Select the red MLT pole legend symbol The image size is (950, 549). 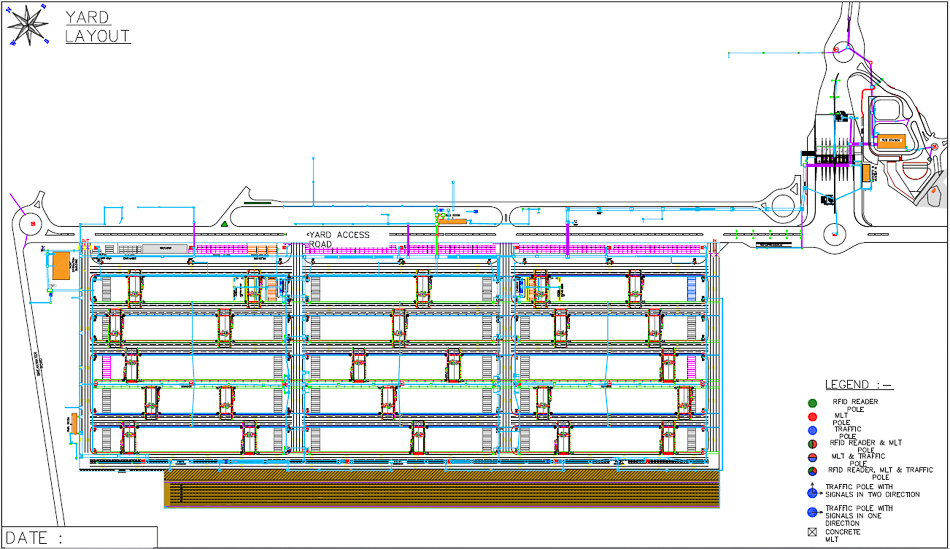click(813, 415)
